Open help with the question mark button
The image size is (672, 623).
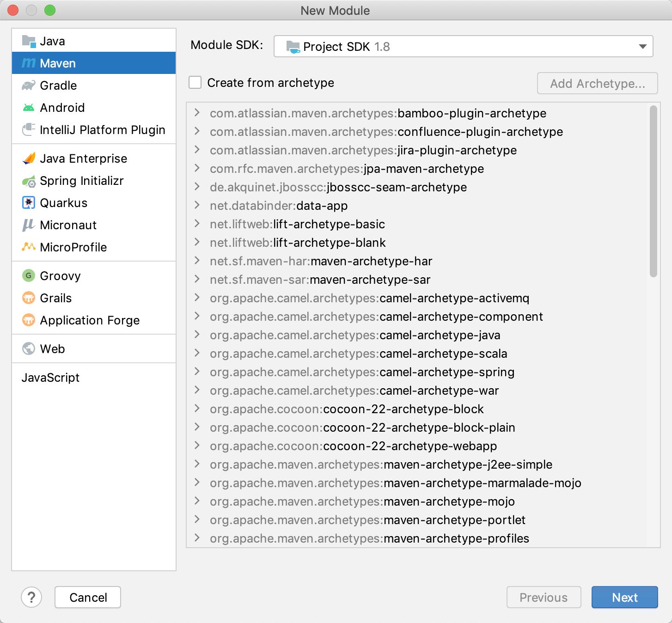click(x=31, y=597)
